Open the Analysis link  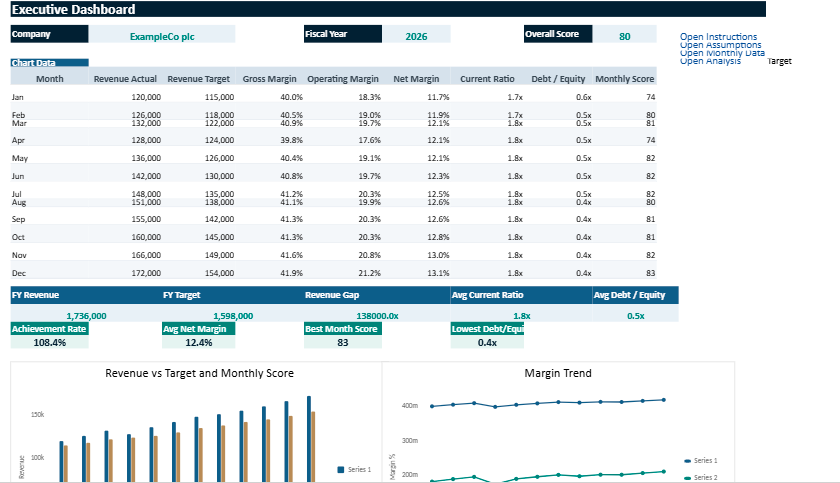click(710, 62)
